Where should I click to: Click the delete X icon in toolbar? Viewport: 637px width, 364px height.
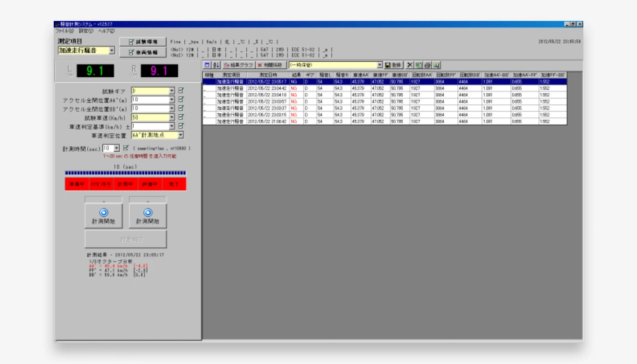tap(409, 66)
